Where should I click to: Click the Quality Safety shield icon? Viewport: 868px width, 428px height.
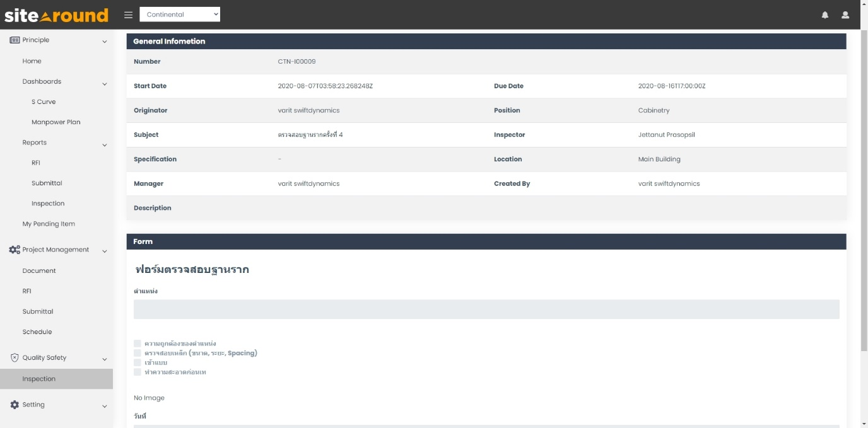(x=13, y=357)
